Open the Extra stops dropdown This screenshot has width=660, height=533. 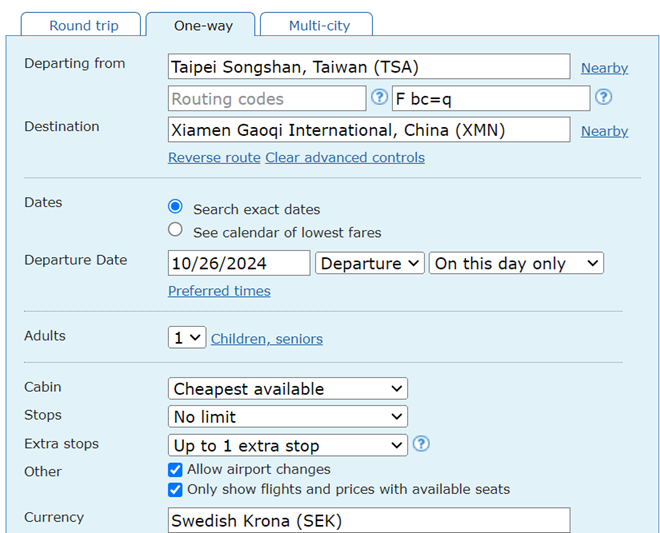pyautogui.click(x=287, y=446)
